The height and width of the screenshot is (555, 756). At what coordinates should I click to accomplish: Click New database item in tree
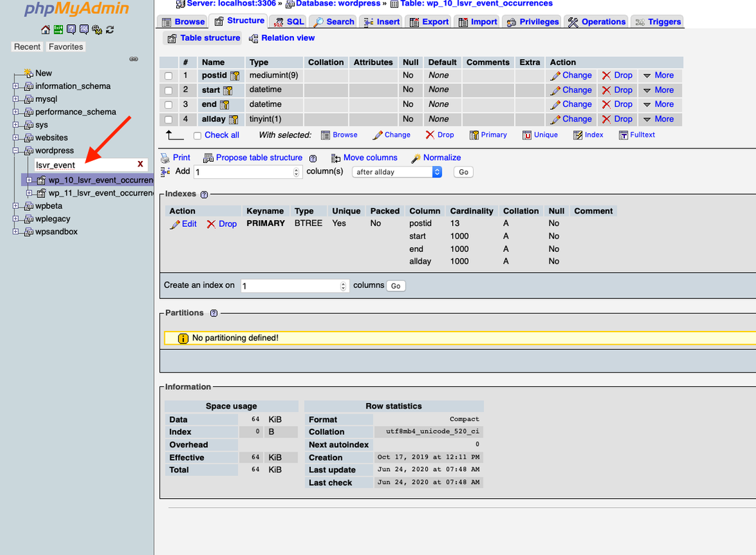[x=44, y=74]
